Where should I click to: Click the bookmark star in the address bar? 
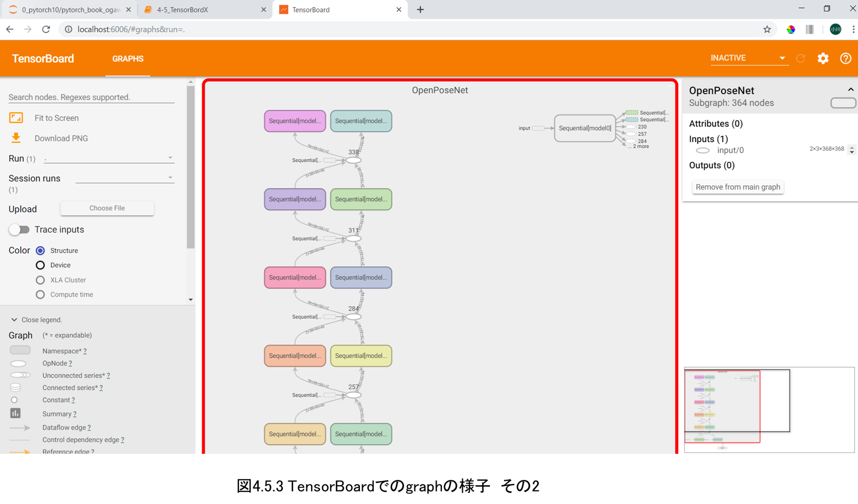tap(767, 29)
